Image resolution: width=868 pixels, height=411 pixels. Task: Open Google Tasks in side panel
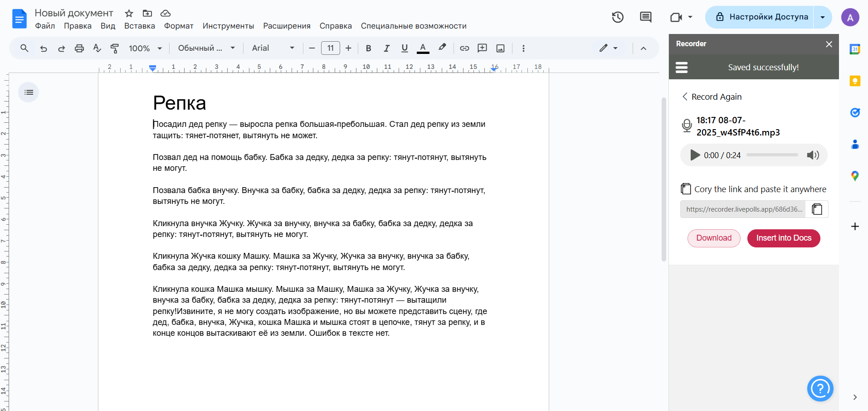pos(855,112)
